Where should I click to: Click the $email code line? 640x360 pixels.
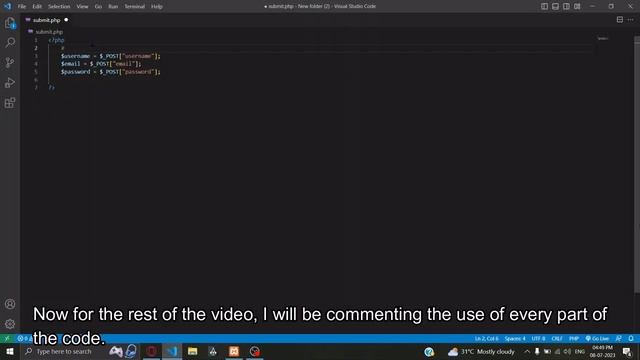click(101, 64)
